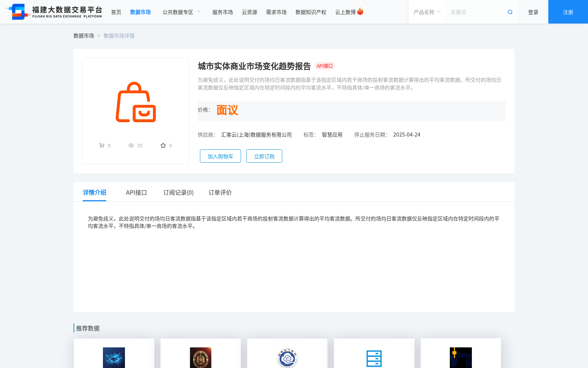Switch to the 详情介绍 tab
The width and height of the screenshot is (588, 368).
(94, 192)
